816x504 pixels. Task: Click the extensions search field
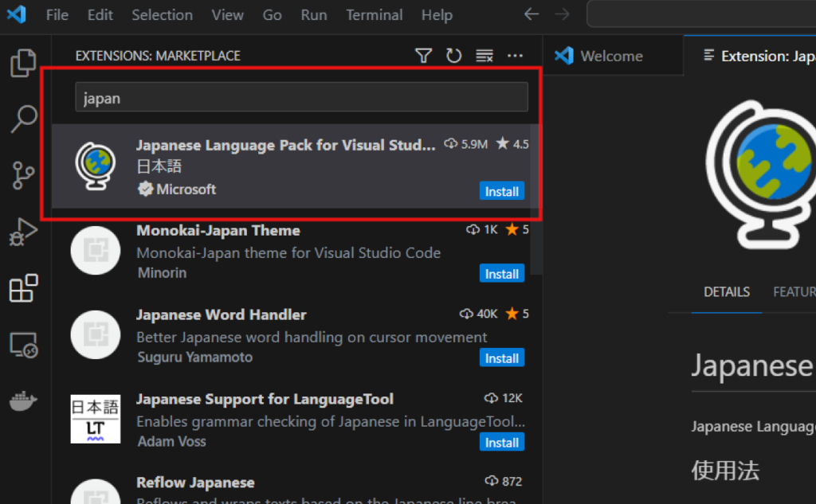tap(301, 98)
